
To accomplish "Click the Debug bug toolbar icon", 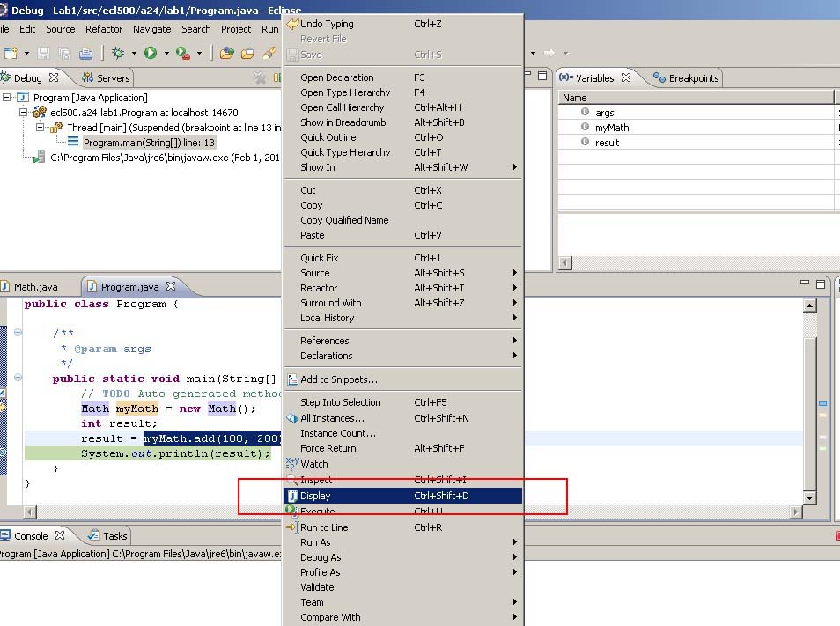I will pos(118,53).
